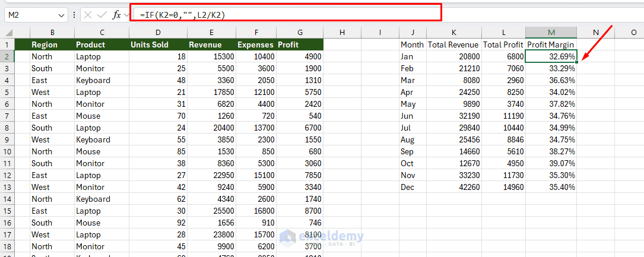Click profit value 7850
The image size is (644, 257).
[300, 175]
